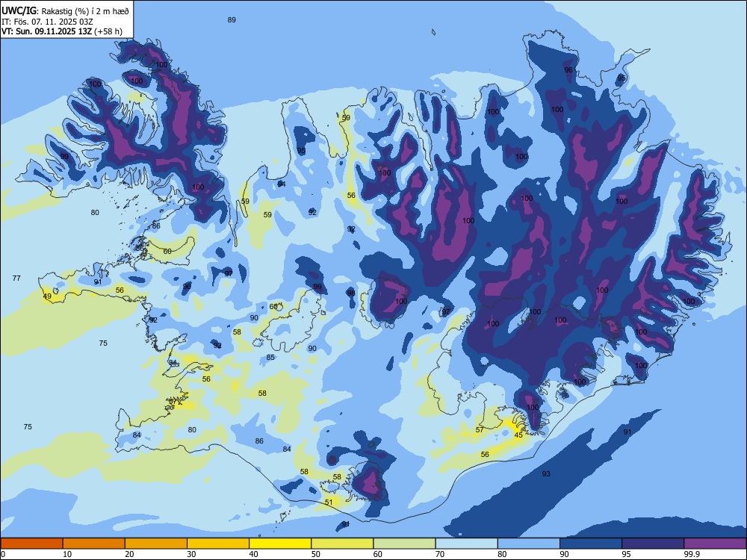Choose the 70–80% pale blue legend swatch
747x560 pixels.
point(467,544)
